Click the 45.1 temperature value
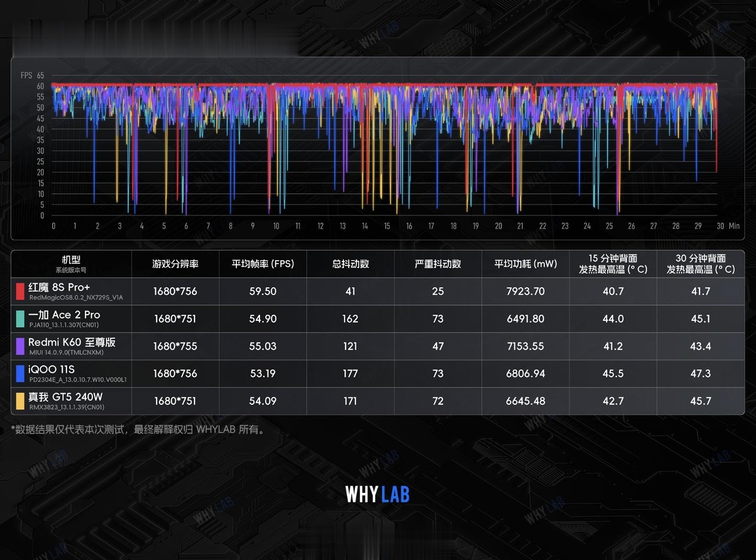The height and width of the screenshot is (560, 756). coord(700,319)
